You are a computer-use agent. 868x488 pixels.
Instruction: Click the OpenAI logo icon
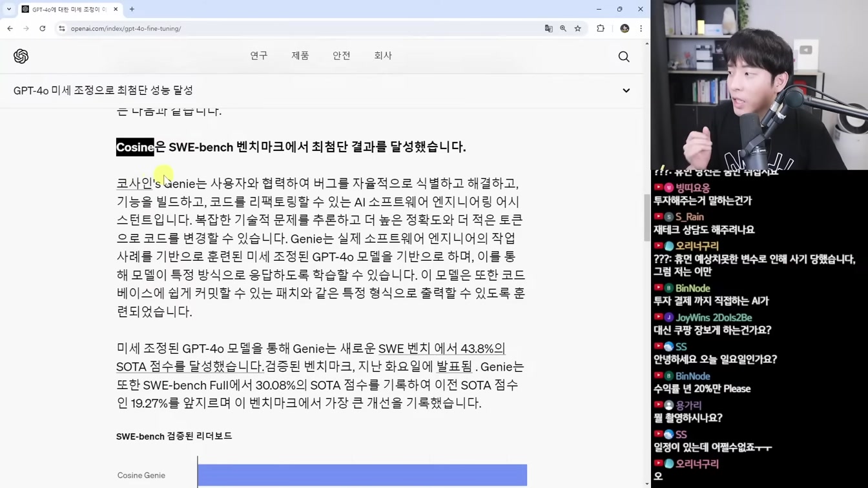coord(21,56)
